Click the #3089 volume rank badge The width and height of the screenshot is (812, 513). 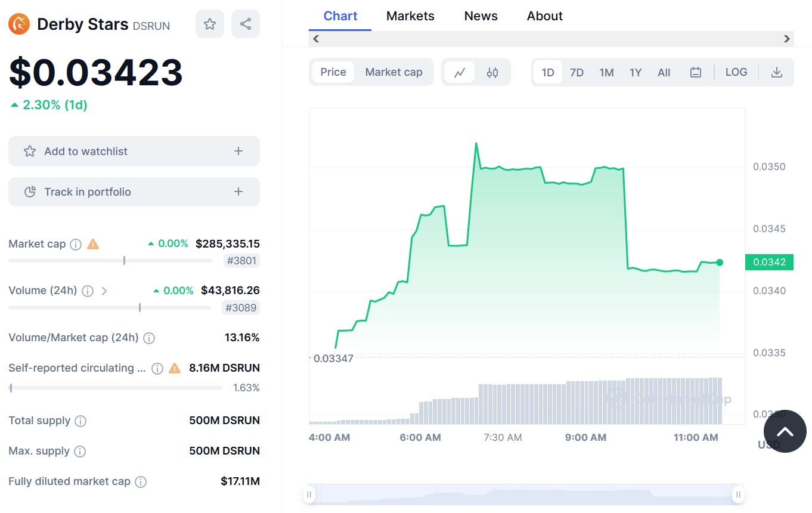coord(241,308)
